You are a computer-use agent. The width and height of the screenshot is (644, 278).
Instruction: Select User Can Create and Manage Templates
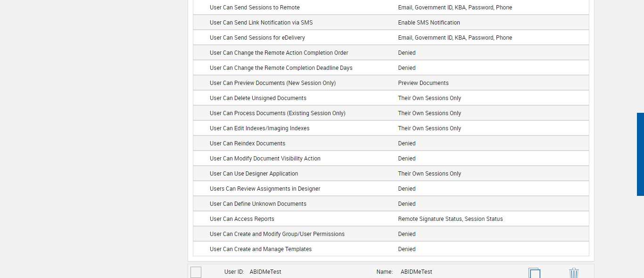(x=260, y=249)
